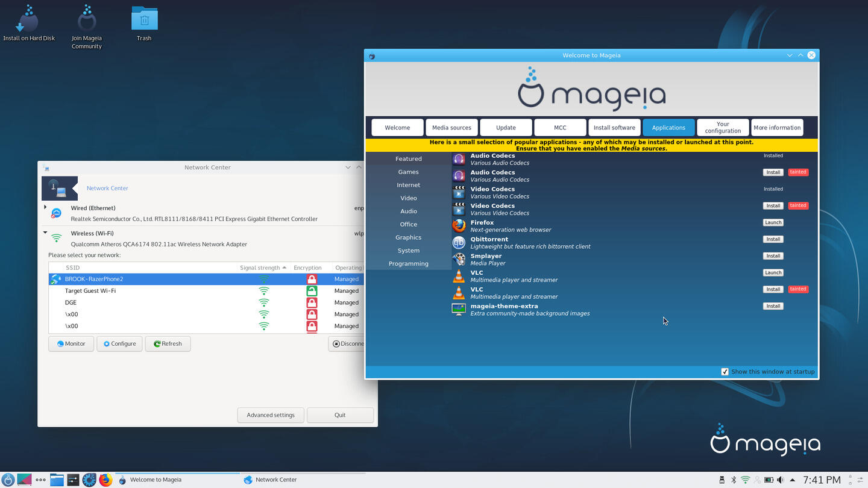Screen dimensions: 868x488
Task: Open Install on Hard Disk desktop icon
Action: pyautogui.click(x=28, y=23)
